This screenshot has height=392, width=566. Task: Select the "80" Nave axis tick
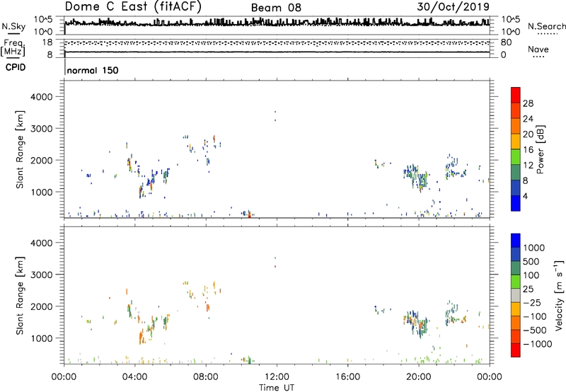point(506,42)
